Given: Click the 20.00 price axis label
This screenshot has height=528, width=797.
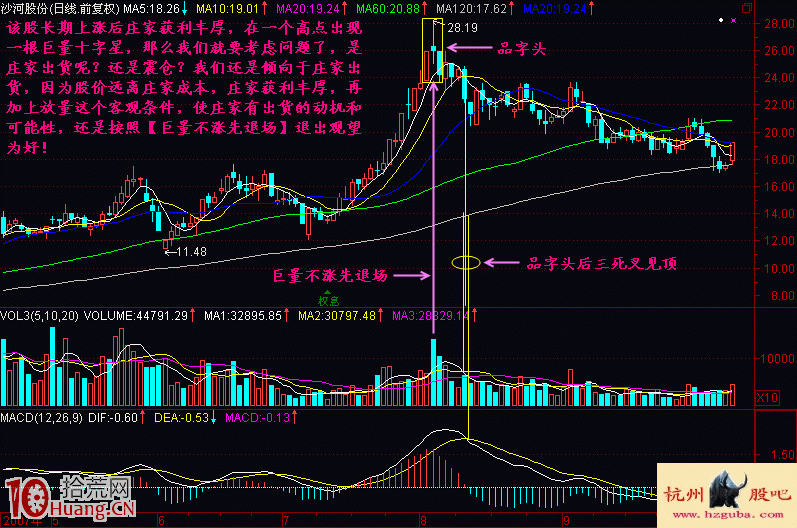Looking at the screenshot, I should click(x=779, y=132).
